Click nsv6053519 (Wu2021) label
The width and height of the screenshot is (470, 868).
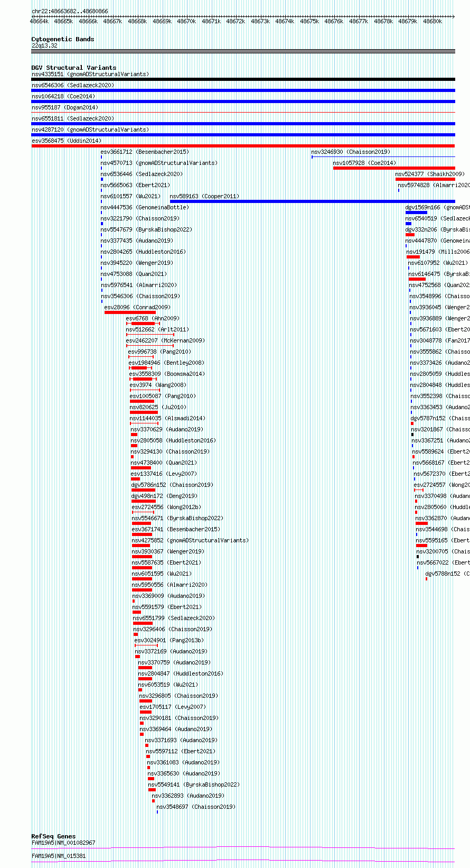[168, 685]
